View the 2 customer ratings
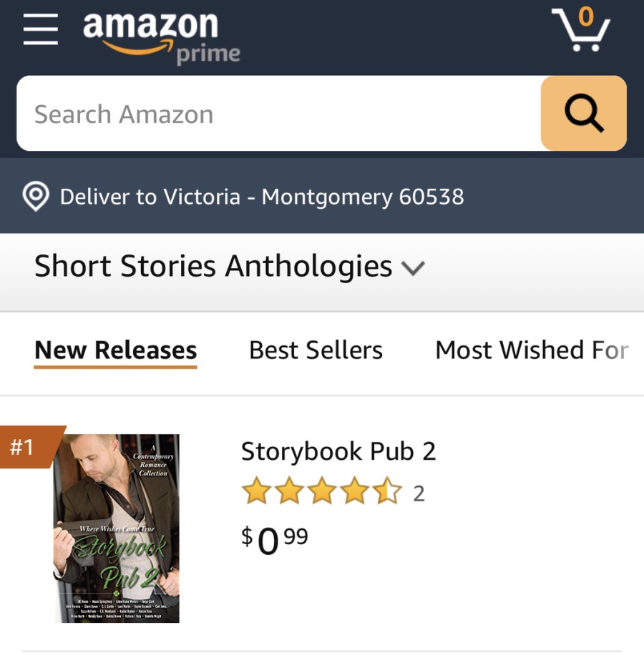Image resolution: width=644 pixels, height=655 pixels. click(x=419, y=493)
